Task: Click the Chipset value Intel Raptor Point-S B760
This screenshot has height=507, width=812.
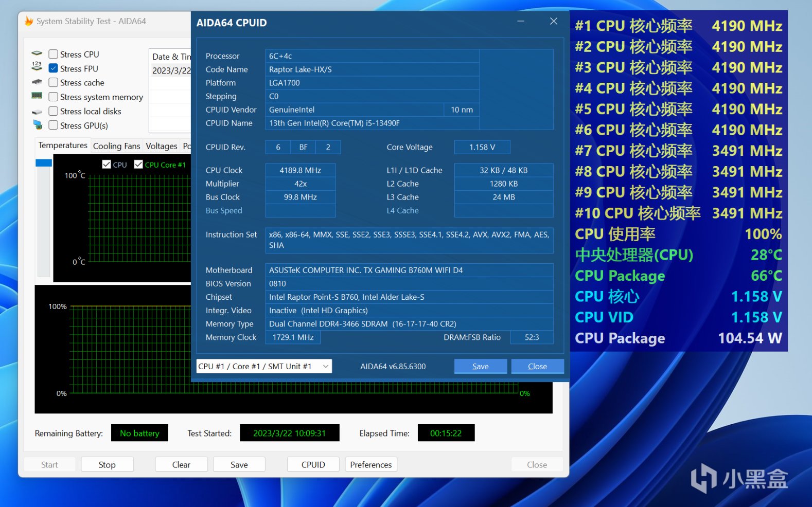Action: [x=410, y=297]
